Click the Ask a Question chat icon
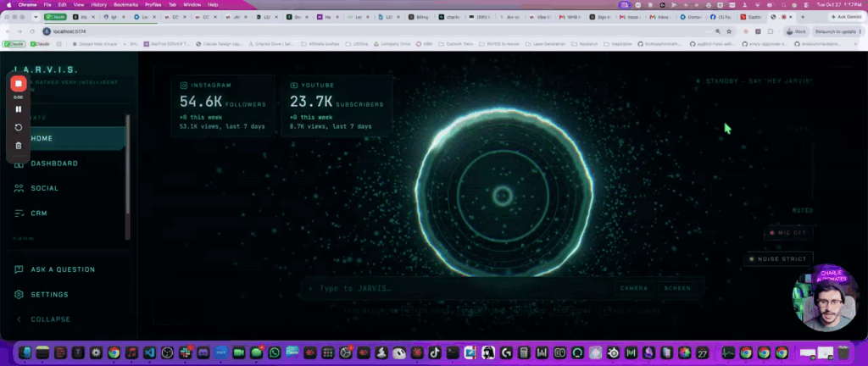868x366 pixels. point(19,269)
